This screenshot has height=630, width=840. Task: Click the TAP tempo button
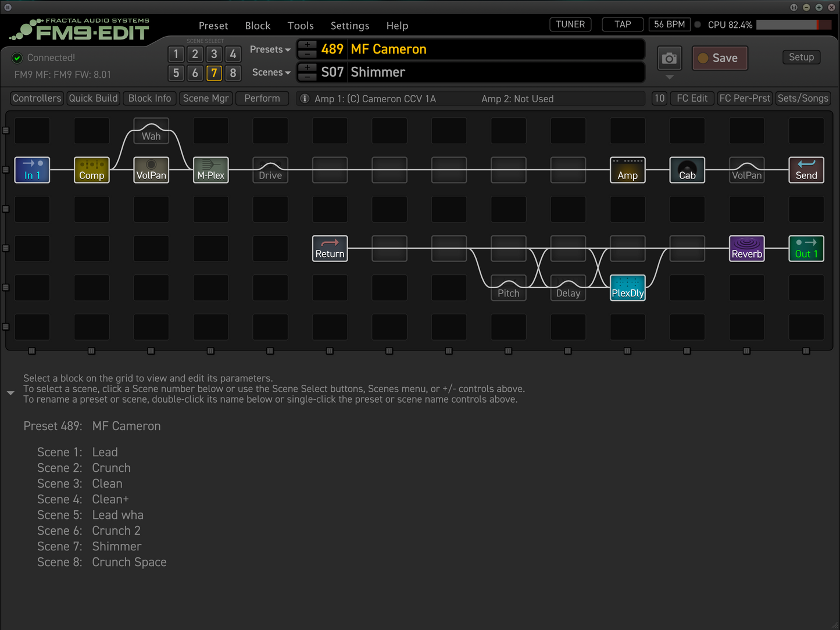click(x=623, y=24)
